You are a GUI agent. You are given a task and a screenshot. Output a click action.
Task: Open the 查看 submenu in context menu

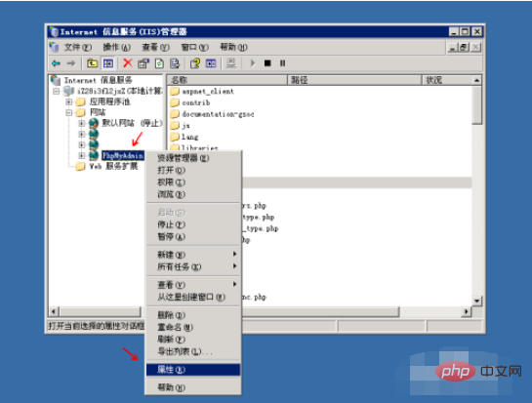point(193,285)
